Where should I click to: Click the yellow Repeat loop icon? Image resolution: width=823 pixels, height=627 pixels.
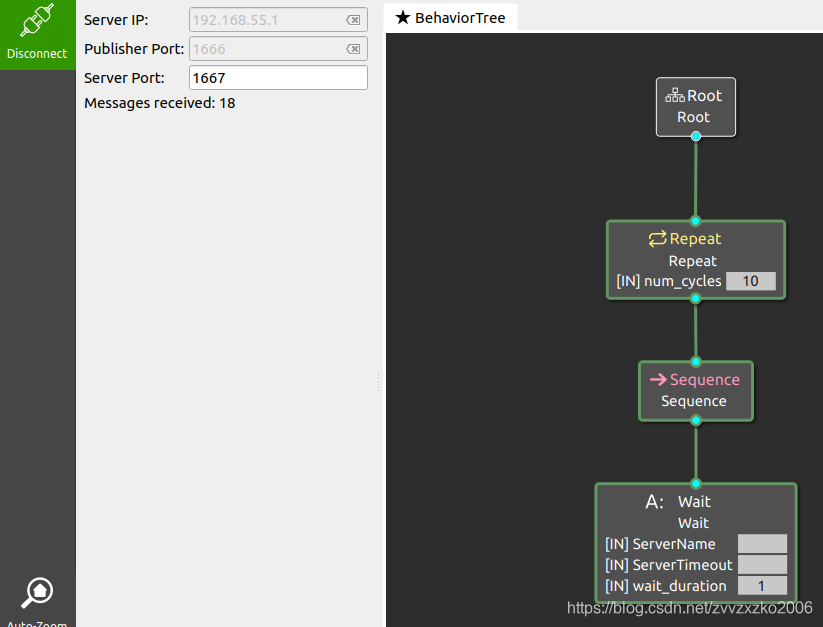click(657, 239)
